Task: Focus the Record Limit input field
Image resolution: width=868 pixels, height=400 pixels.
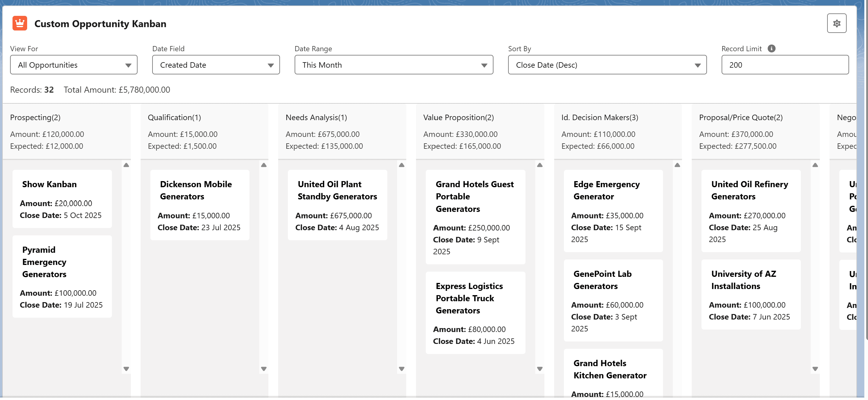Action: pyautogui.click(x=785, y=65)
